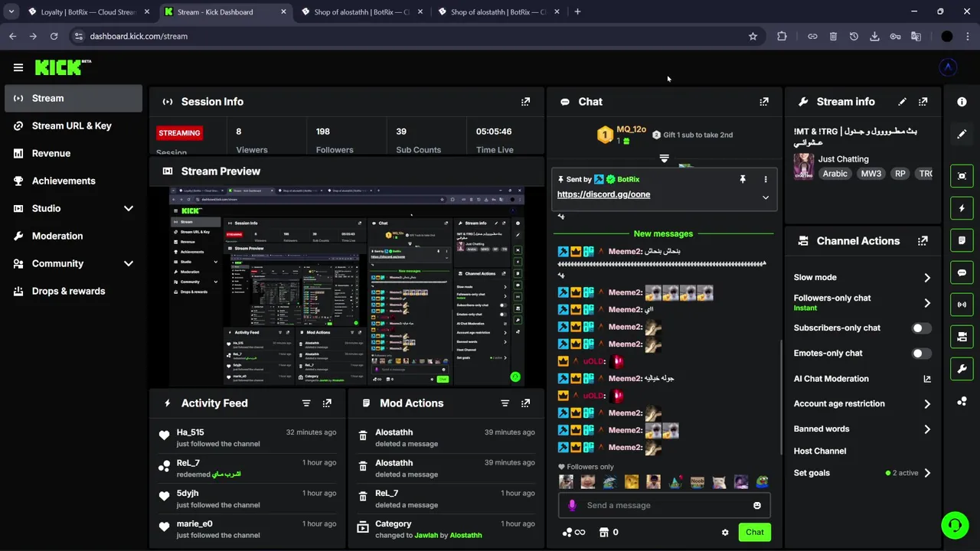
Task: Pop out the Activity Feed panel
Action: pyautogui.click(x=327, y=403)
